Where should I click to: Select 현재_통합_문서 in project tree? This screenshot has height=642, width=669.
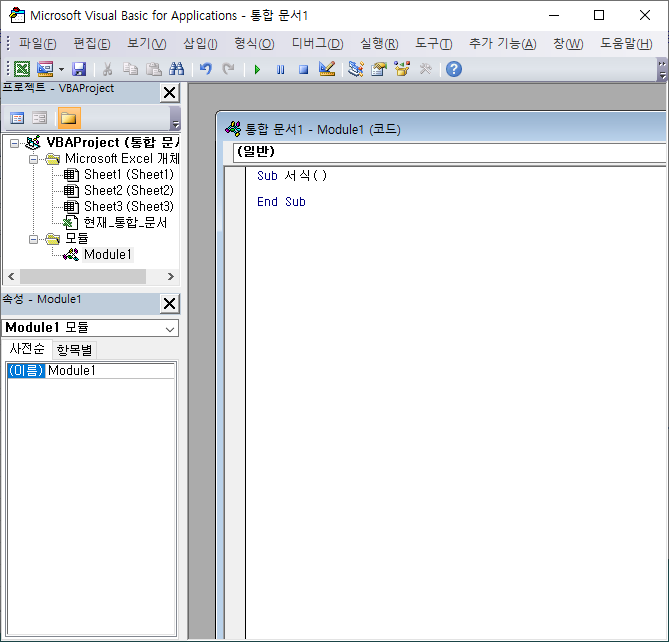pyautogui.click(x=125, y=222)
